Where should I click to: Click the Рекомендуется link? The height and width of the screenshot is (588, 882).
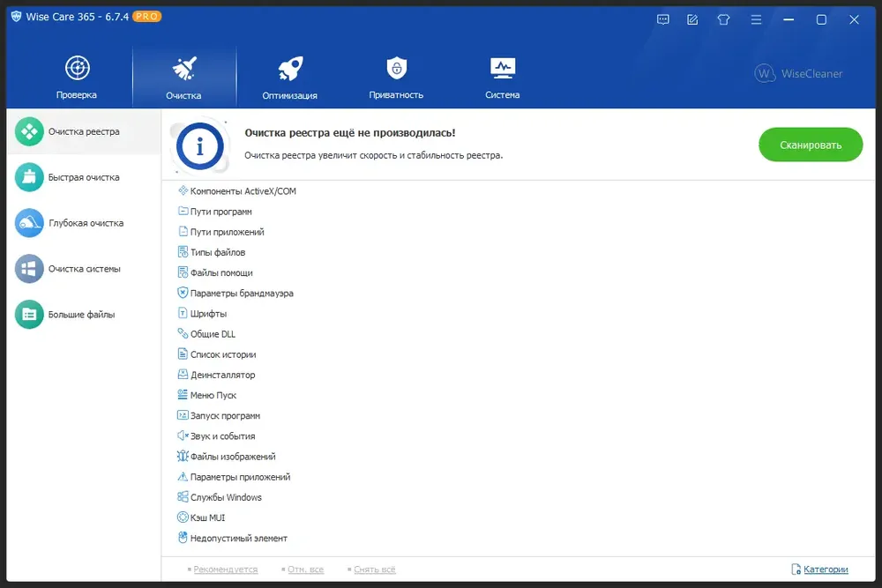[226, 569]
